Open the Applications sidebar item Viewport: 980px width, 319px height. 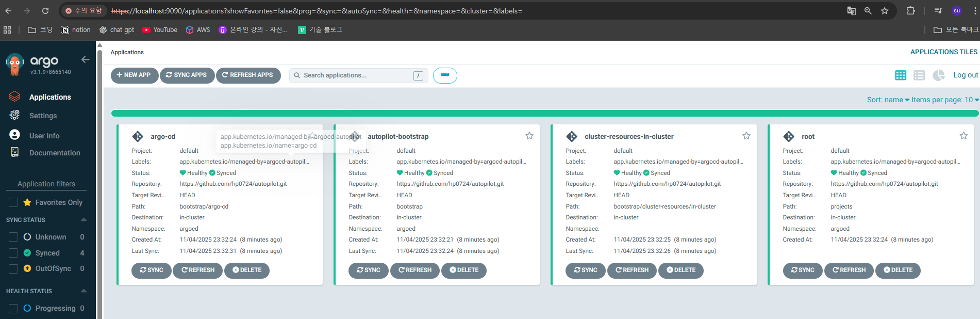pyautogui.click(x=50, y=97)
